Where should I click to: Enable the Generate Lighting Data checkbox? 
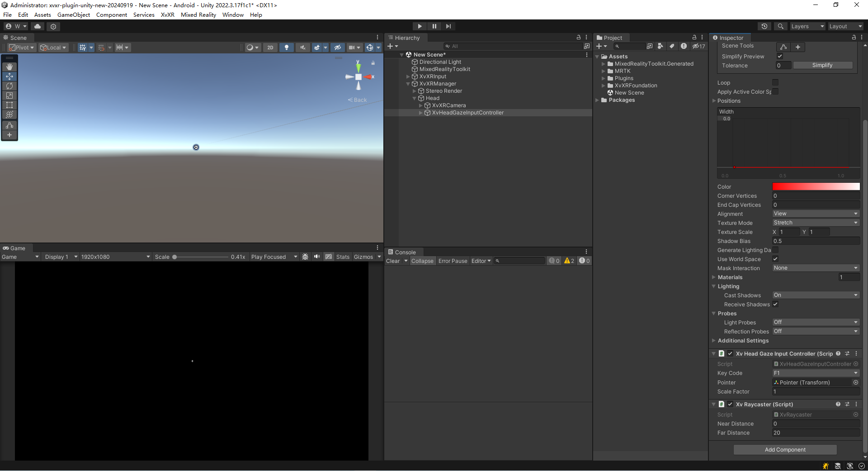point(775,250)
